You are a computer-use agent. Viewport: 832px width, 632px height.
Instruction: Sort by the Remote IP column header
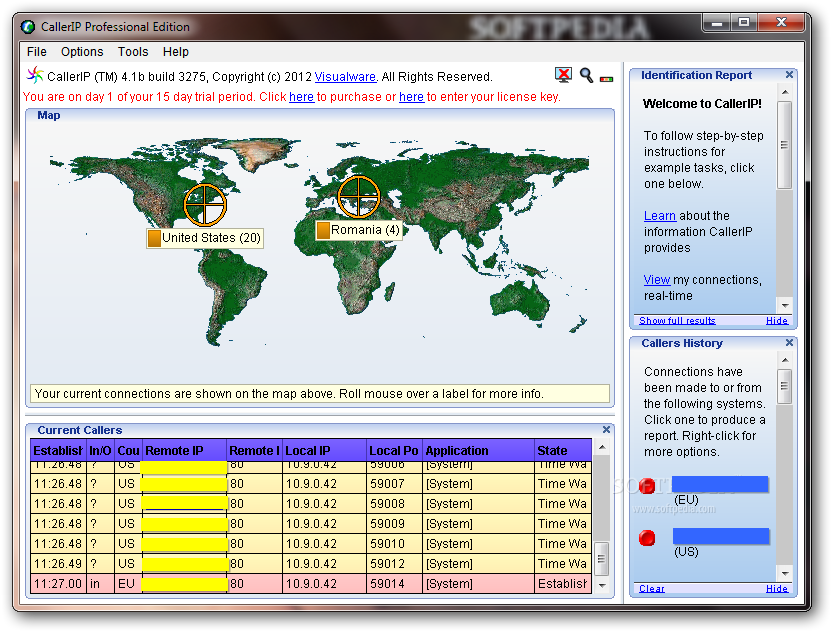coord(184,451)
